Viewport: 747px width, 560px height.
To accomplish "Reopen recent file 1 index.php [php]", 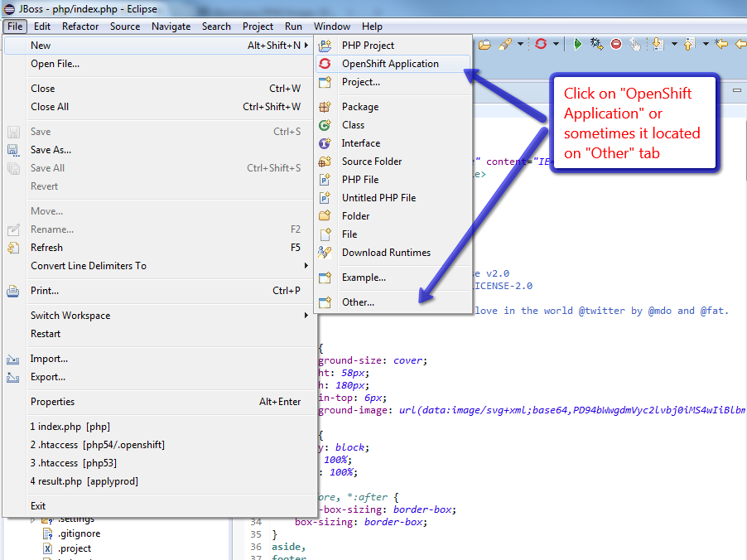I will (x=70, y=427).
